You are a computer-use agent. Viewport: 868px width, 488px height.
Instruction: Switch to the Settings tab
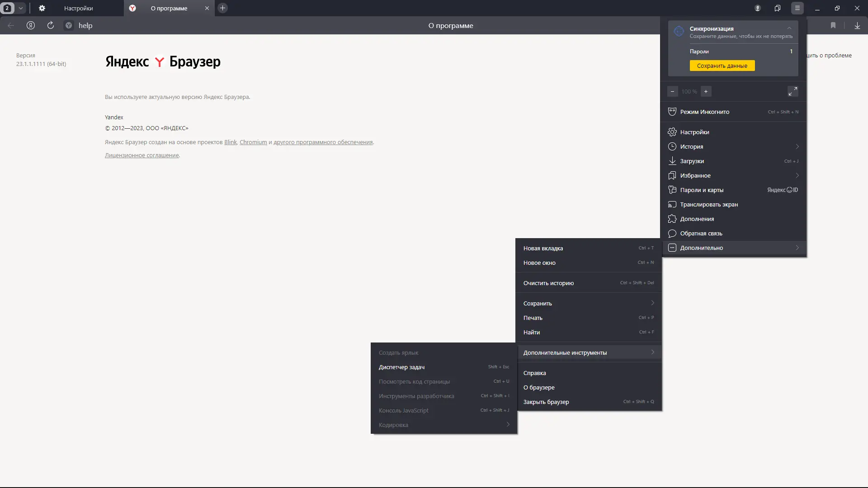click(78, 8)
